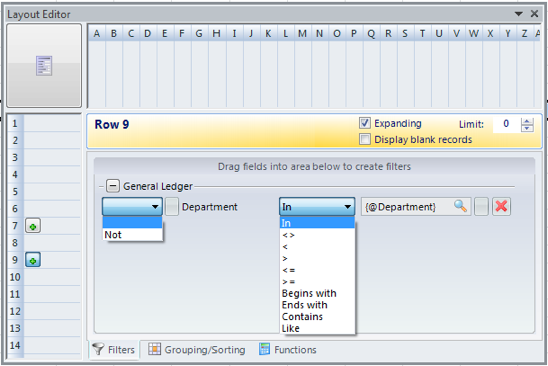This screenshot has height=366, width=548.
Task: Open lookup magnifier for {@Department} filter
Action: (460, 206)
